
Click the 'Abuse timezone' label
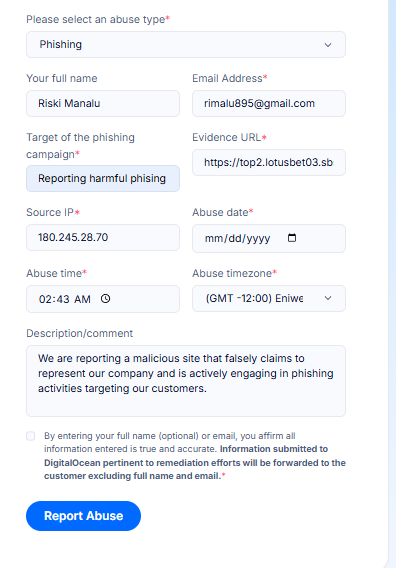pos(234,273)
